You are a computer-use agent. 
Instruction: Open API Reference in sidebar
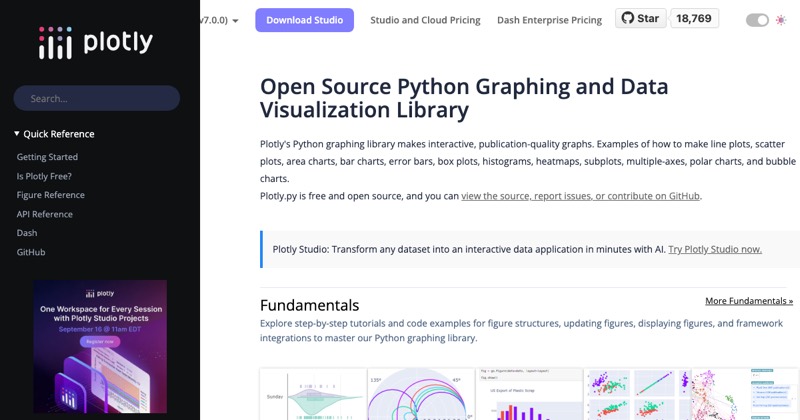tap(44, 214)
